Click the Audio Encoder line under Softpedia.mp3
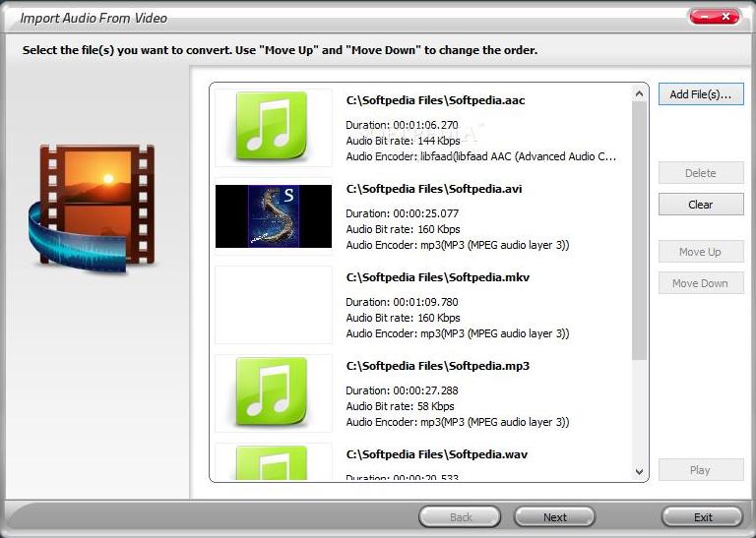The width and height of the screenshot is (756, 538). [458, 422]
